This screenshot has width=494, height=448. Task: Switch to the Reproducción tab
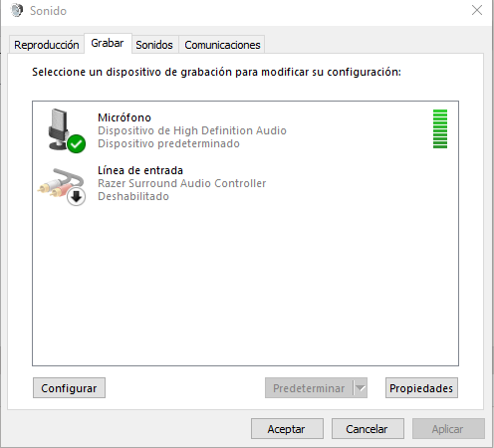click(x=47, y=45)
